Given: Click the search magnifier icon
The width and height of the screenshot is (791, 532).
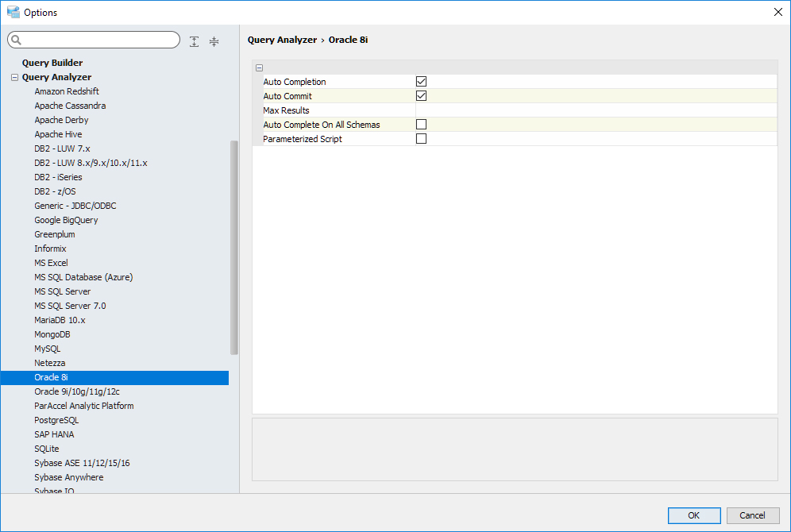Looking at the screenshot, I should click(16, 40).
